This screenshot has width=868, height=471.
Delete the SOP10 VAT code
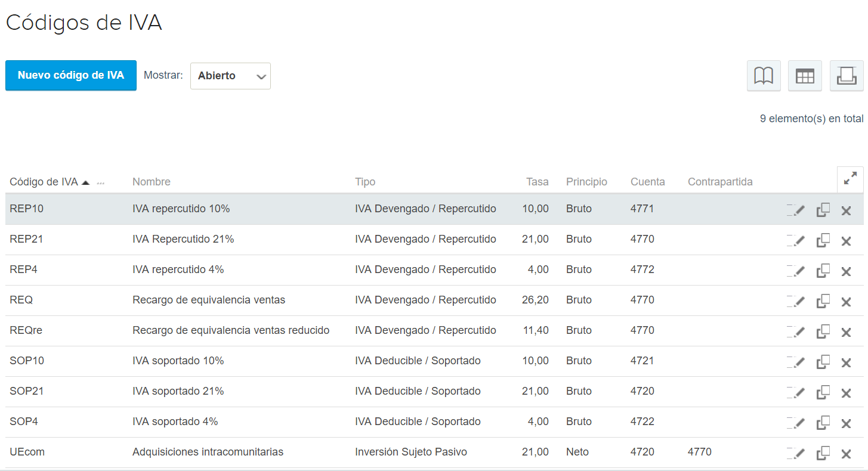click(x=846, y=362)
